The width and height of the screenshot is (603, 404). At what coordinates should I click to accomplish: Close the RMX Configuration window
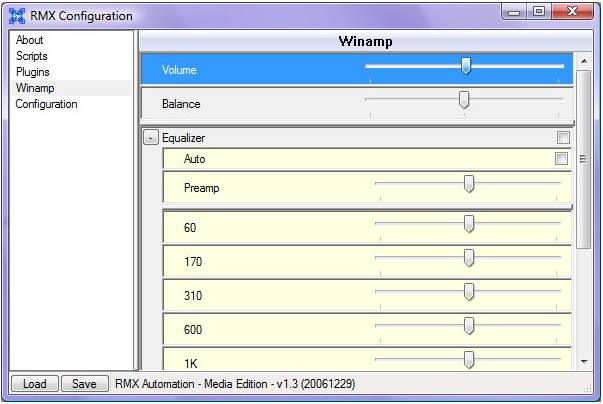coord(573,12)
